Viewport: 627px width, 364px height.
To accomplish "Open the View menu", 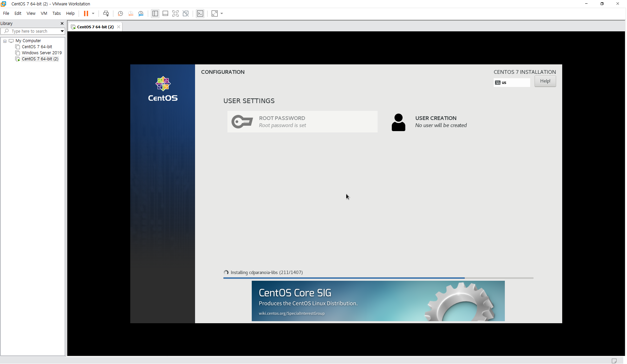I will pos(31,13).
